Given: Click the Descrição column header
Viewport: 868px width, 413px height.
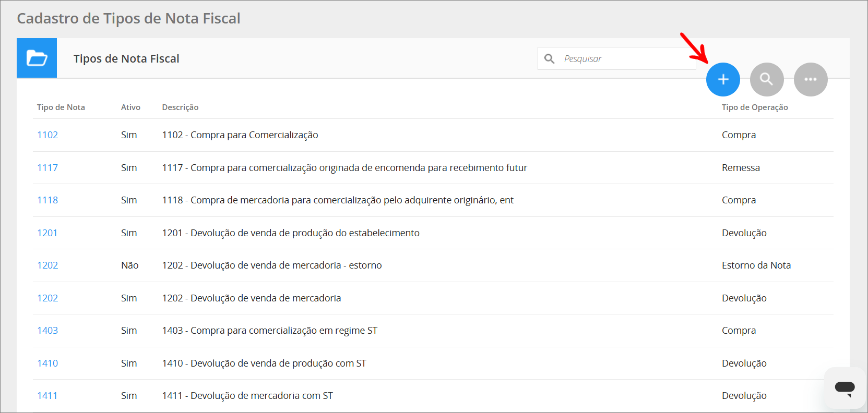Looking at the screenshot, I should pyautogui.click(x=180, y=107).
